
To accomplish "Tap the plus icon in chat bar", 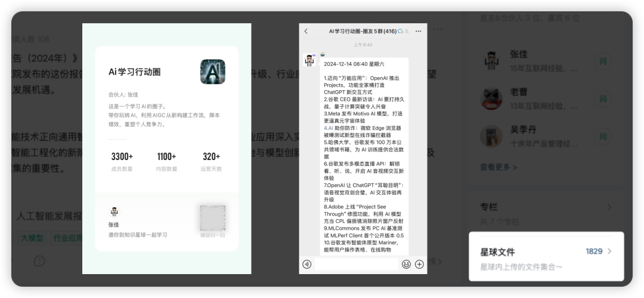I will (419, 264).
